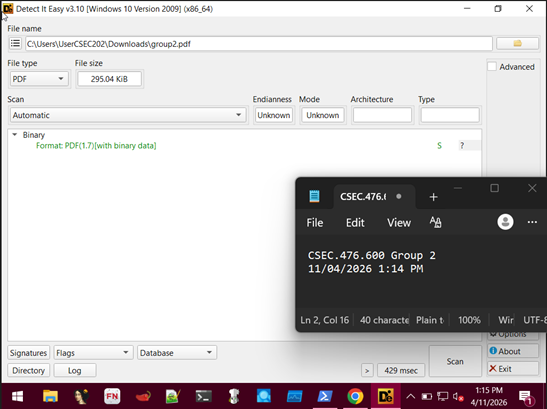Open the Signatures button
The width and height of the screenshot is (547, 409).
coord(28,353)
